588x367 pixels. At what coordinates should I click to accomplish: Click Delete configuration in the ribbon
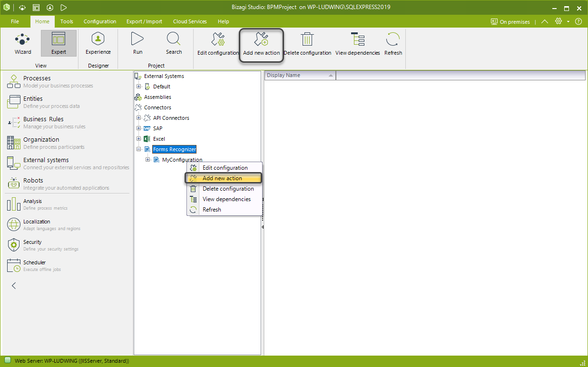tap(307, 44)
